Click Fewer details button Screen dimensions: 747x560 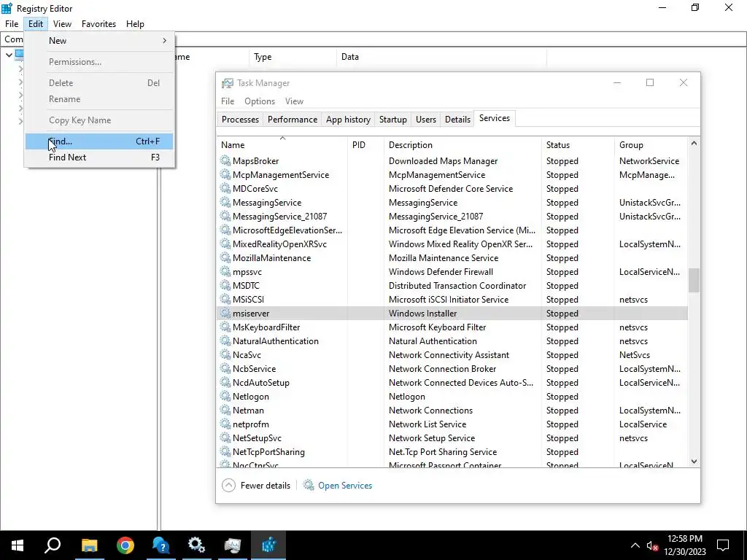[x=256, y=485]
